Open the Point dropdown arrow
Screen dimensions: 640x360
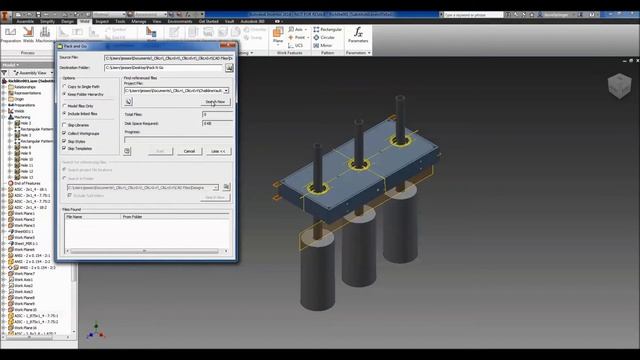(308, 37)
